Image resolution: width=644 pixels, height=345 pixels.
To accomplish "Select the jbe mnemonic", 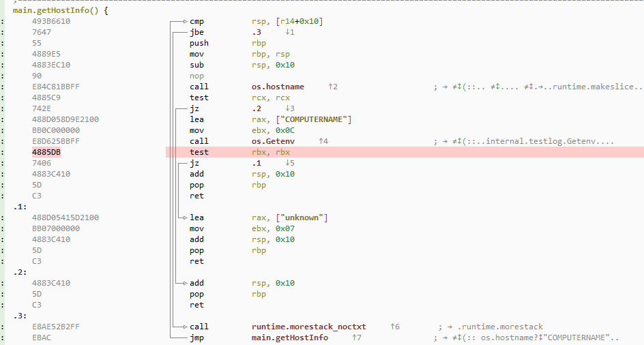I will [x=196, y=32].
